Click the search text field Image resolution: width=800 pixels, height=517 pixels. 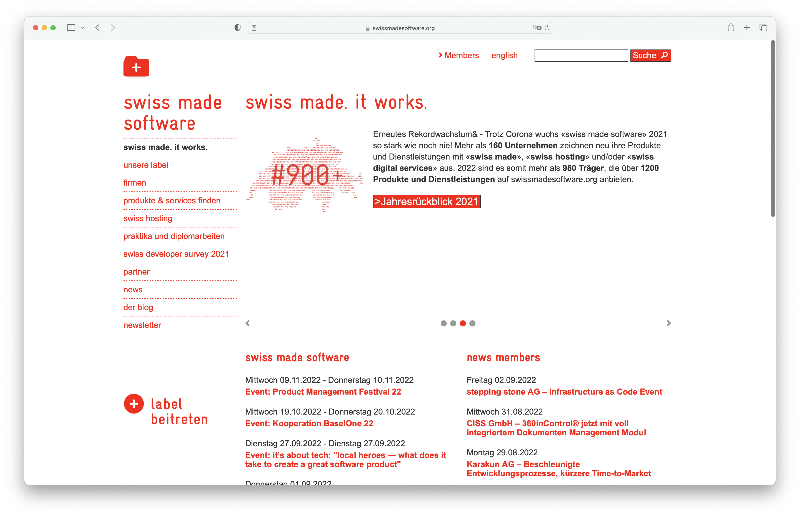pyautogui.click(x=581, y=55)
